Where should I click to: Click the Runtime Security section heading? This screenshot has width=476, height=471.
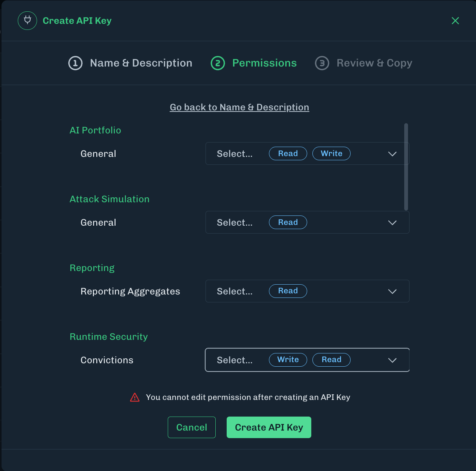pyautogui.click(x=109, y=337)
